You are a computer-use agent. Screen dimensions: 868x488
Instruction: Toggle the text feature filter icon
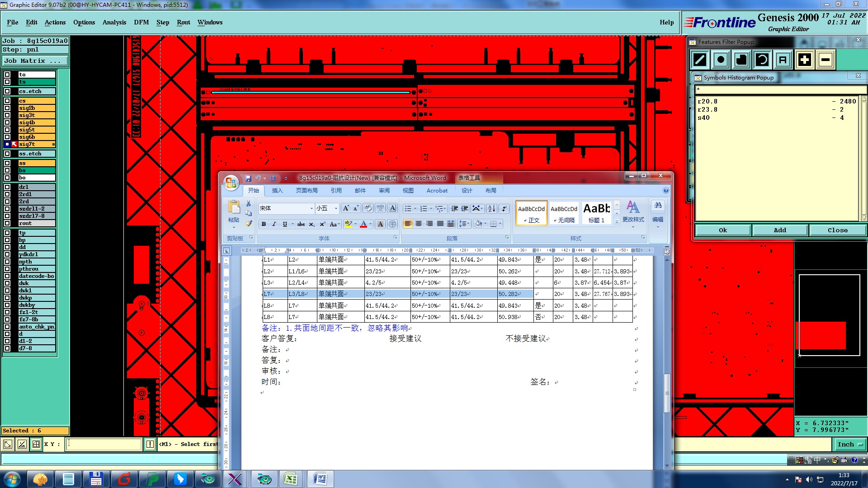pyautogui.click(x=783, y=60)
